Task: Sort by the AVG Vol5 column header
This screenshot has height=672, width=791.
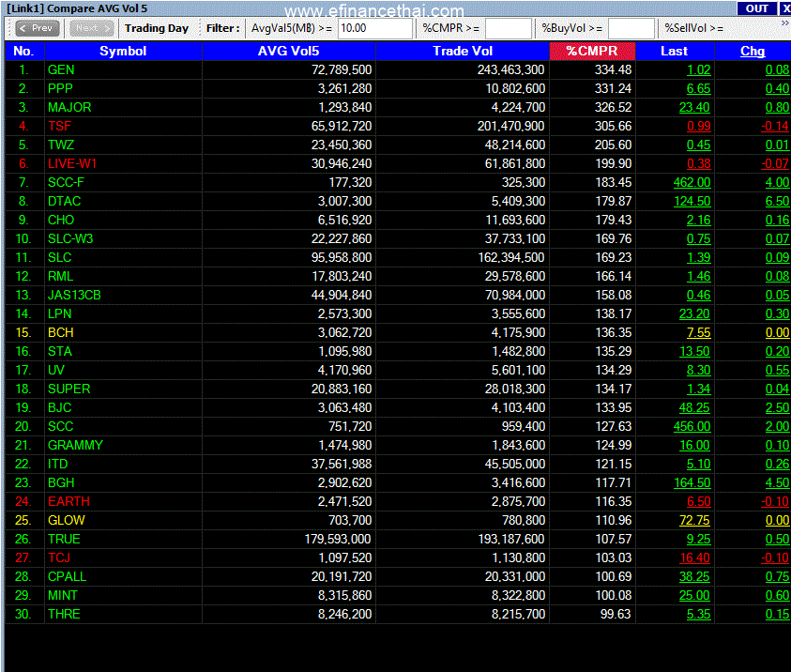Action: [x=289, y=51]
